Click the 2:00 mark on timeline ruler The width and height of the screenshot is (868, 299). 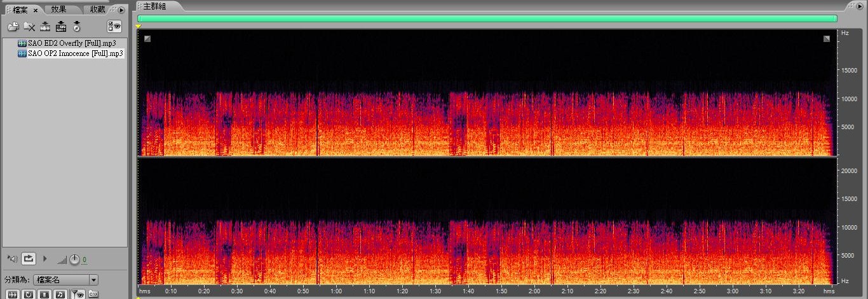point(534,291)
